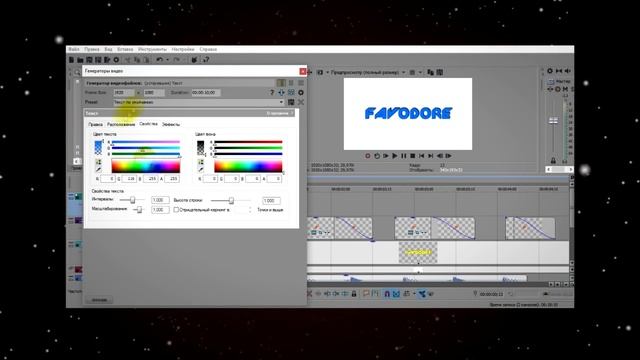Click the gear icon in generator header

pos(301,93)
